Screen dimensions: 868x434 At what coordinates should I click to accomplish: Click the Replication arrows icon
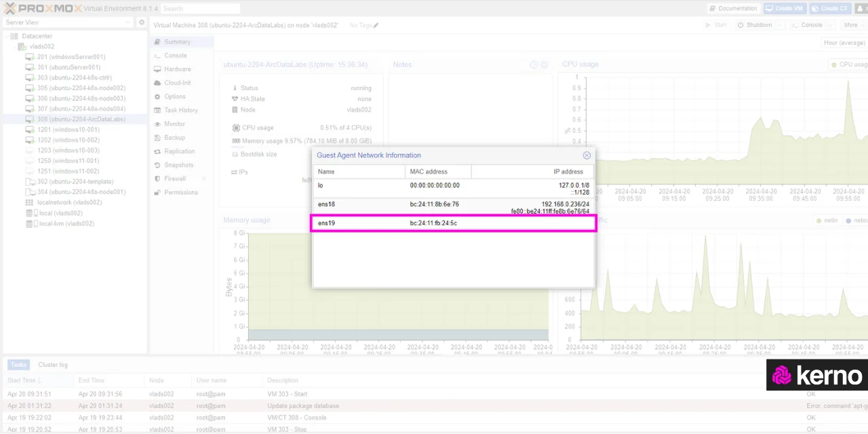point(157,151)
